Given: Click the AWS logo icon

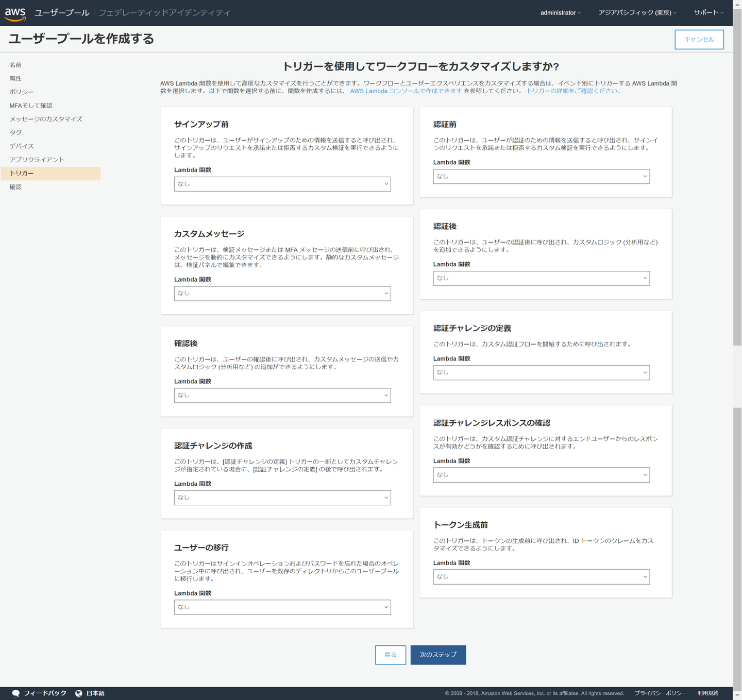Looking at the screenshot, I should [15, 13].
